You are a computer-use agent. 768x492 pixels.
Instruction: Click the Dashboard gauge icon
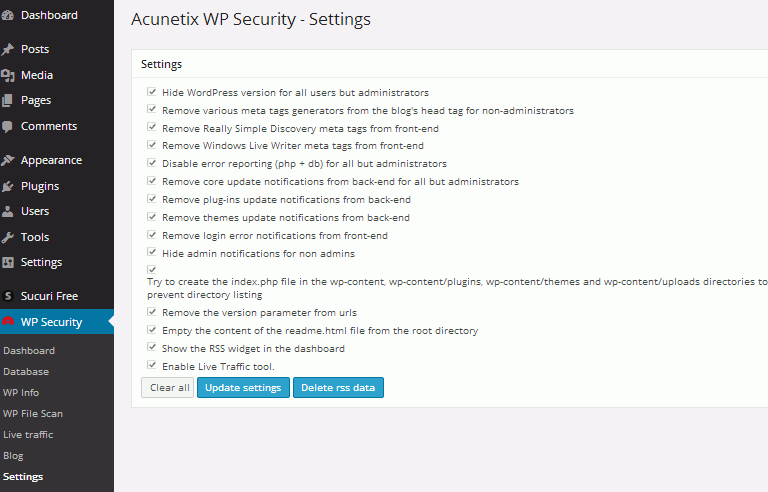(x=7, y=15)
